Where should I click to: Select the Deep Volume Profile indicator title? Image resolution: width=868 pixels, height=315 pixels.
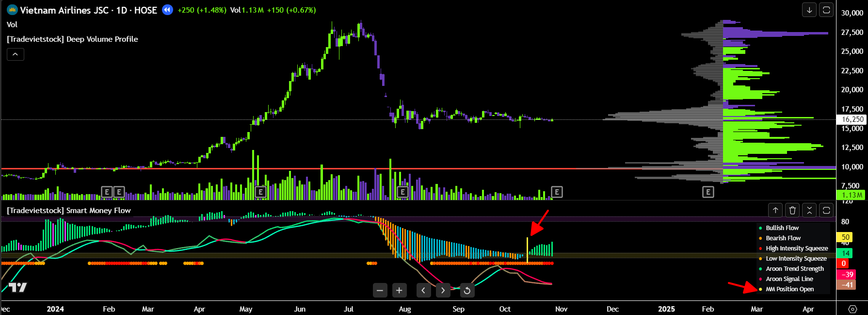pyautogui.click(x=72, y=39)
